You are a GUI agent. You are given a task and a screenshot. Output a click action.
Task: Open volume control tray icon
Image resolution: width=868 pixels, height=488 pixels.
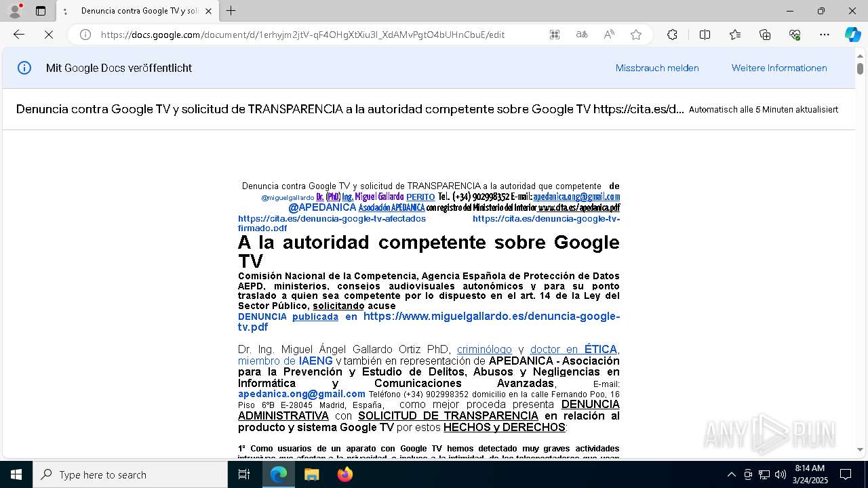781,474
